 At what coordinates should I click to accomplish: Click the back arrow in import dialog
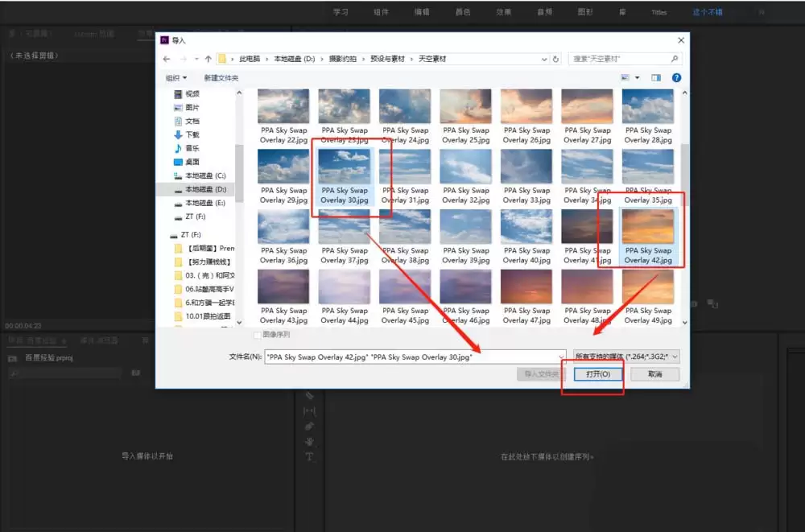click(167, 59)
